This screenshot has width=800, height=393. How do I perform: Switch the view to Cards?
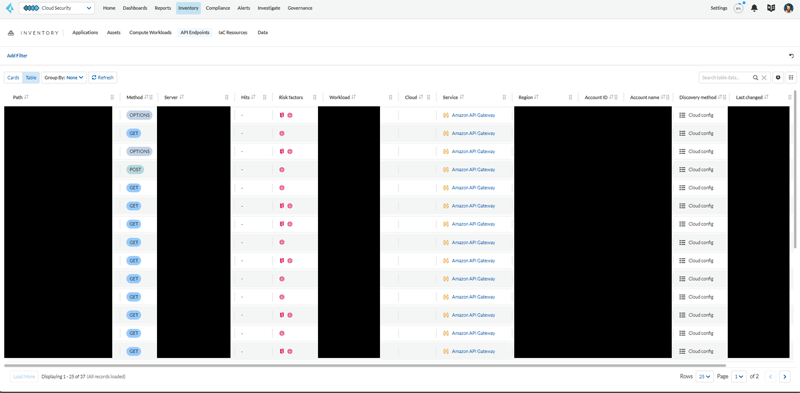(x=13, y=78)
